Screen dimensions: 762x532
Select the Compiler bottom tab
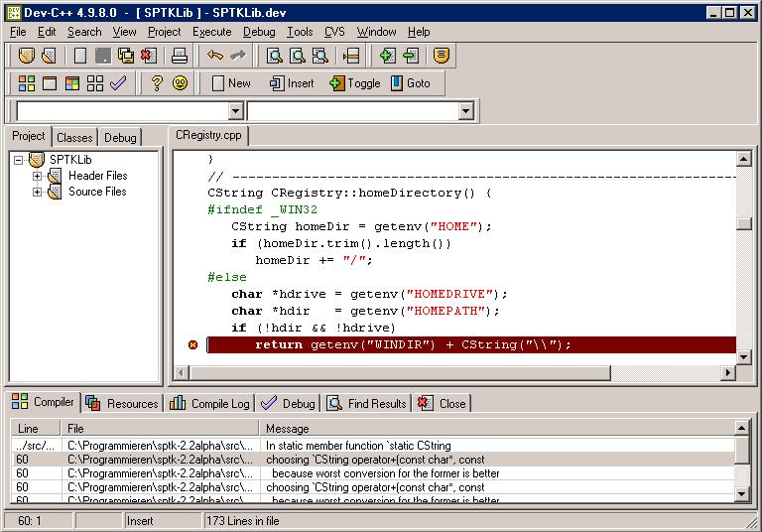pyautogui.click(x=43, y=402)
